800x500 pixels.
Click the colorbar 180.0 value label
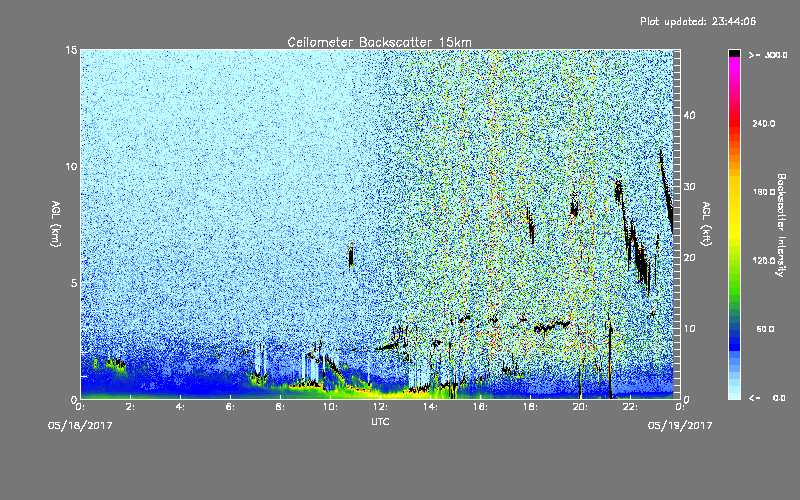pyautogui.click(x=764, y=192)
